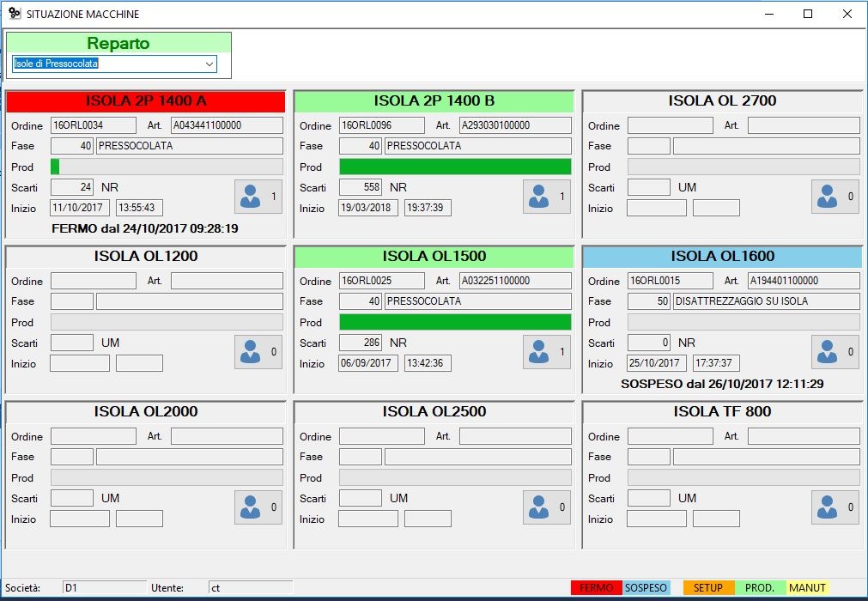Click the blue SOSPESO status legend
Image resolution: width=868 pixels, height=601 pixels.
pos(647,588)
